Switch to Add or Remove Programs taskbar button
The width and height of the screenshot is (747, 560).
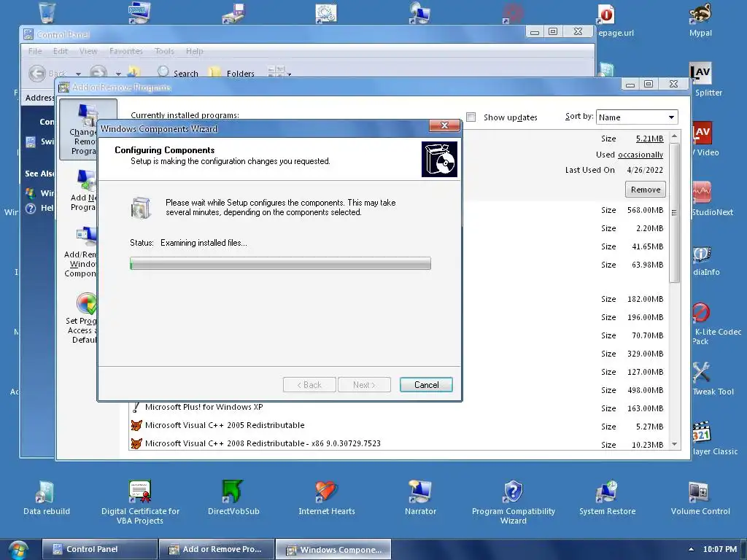point(216,549)
